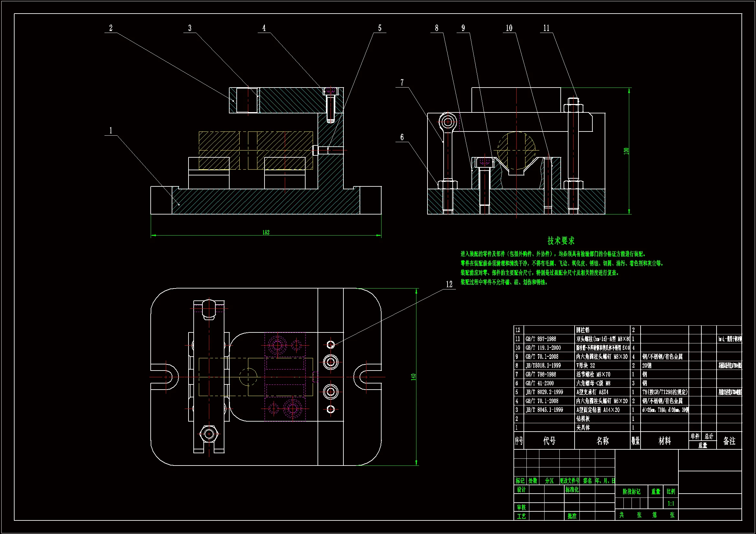
Task: Select the 活节螺栓 M8×70 table entry
Action: tap(593, 374)
